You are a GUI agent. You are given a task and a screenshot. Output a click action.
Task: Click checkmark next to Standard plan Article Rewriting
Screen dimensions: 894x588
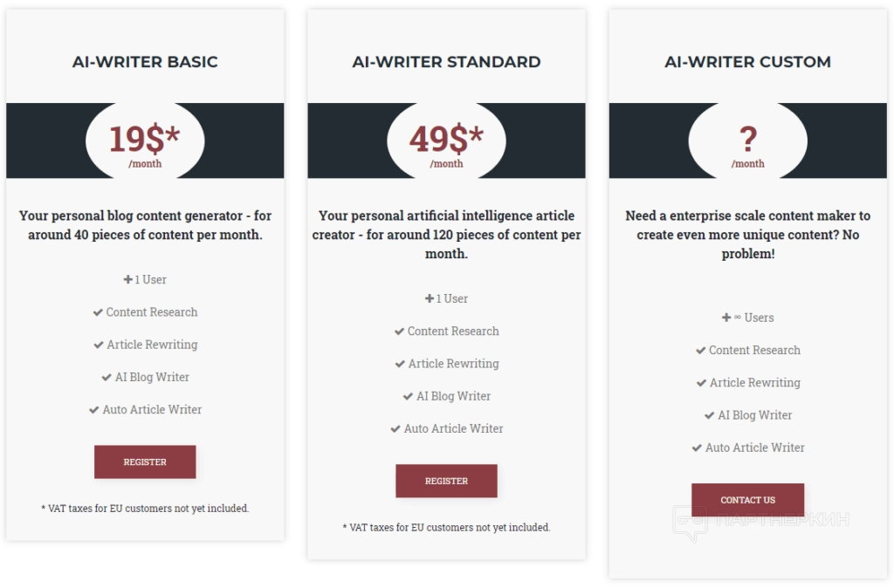pos(400,364)
